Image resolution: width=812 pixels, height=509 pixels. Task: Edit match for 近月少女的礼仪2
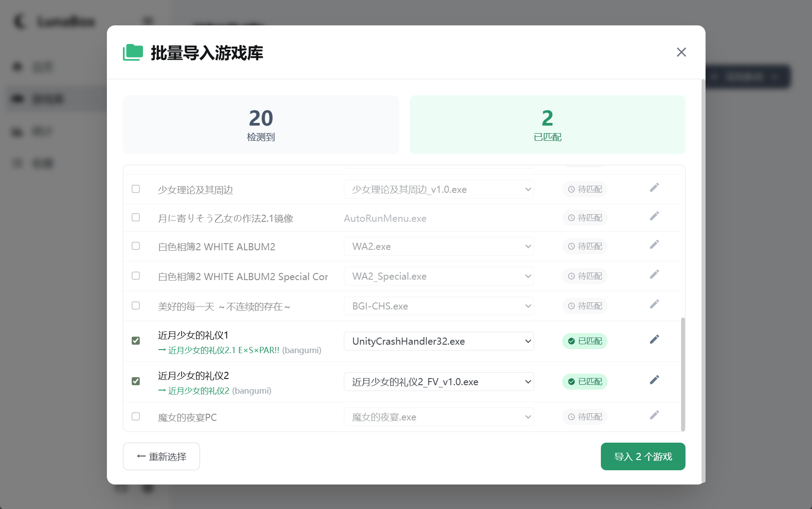(x=654, y=380)
